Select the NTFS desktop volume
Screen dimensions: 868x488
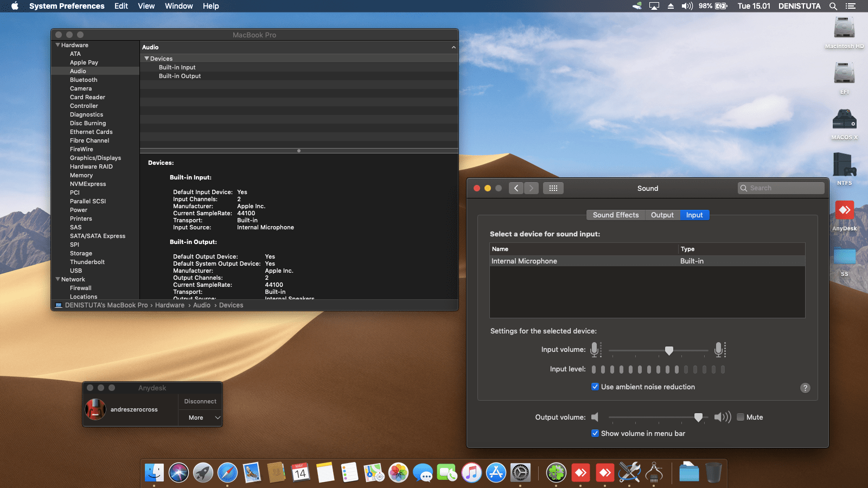844,169
